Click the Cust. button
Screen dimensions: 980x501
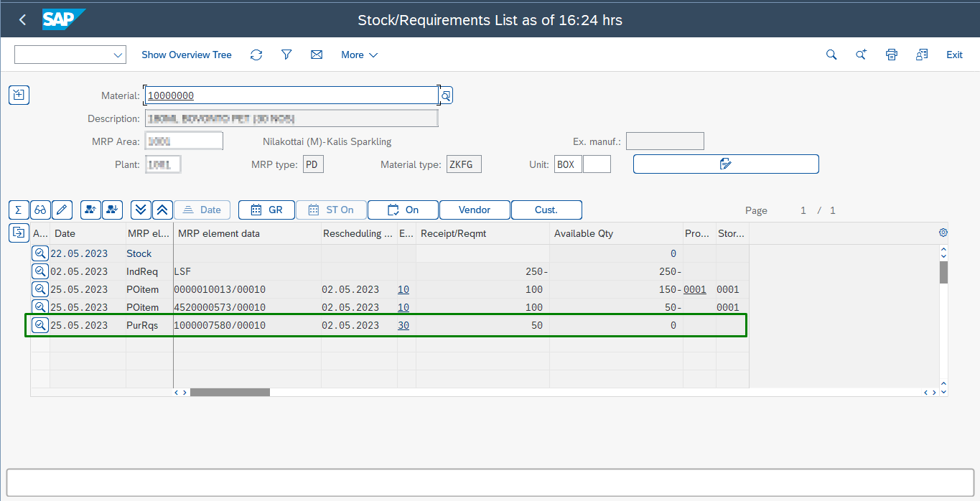[x=546, y=210]
